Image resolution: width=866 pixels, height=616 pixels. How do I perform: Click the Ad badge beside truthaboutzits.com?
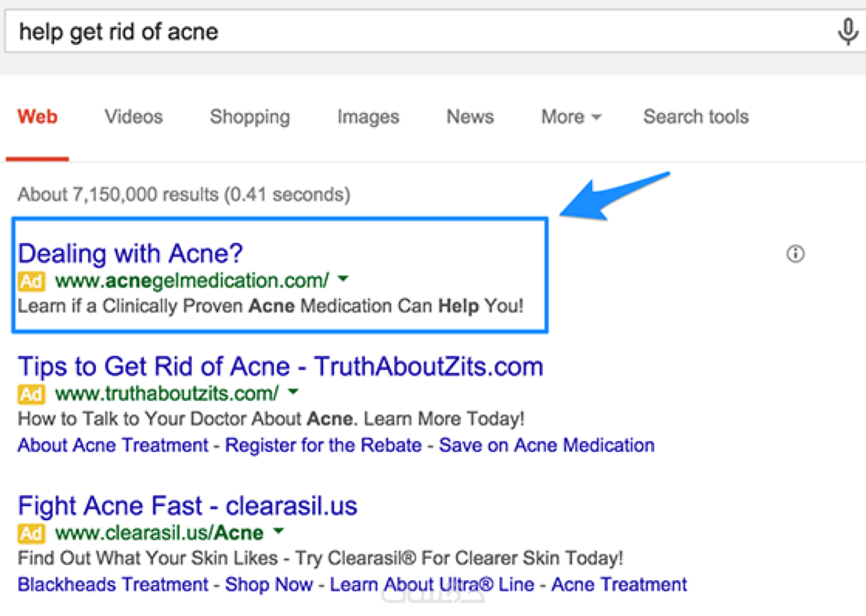tap(31, 394)
